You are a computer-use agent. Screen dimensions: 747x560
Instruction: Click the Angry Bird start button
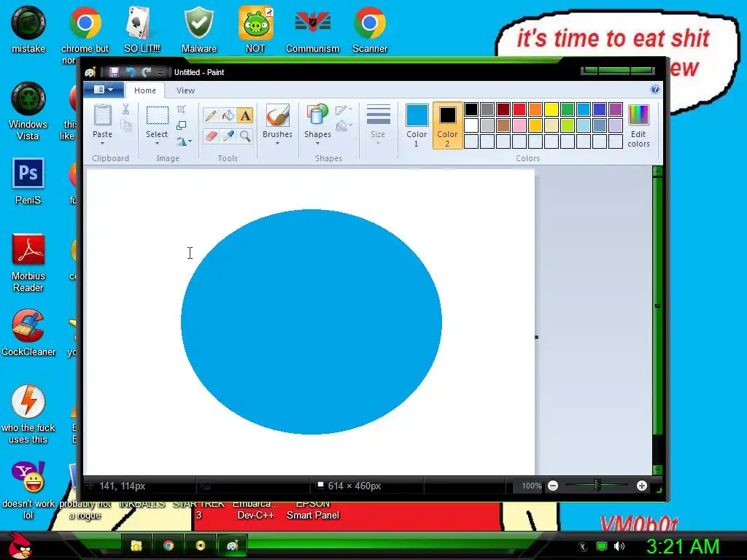[20, 545]
